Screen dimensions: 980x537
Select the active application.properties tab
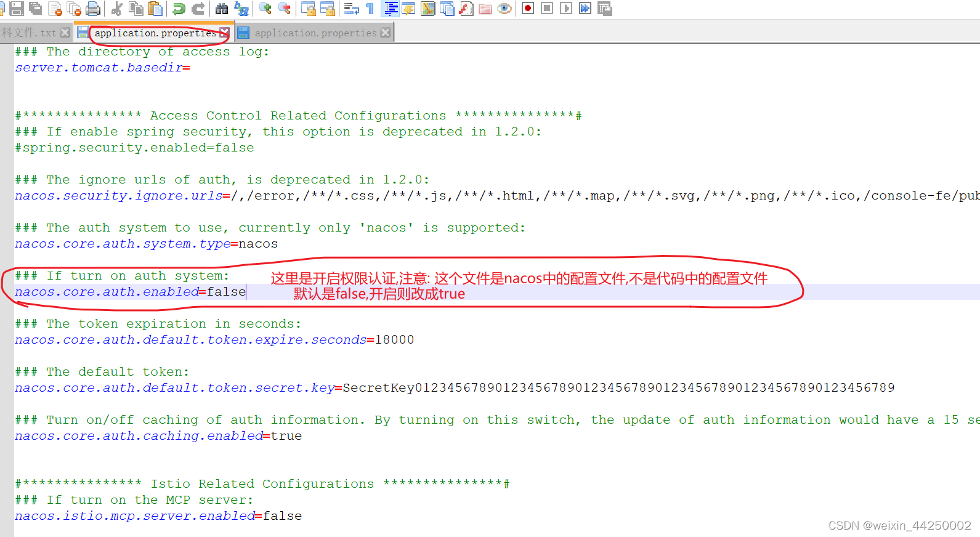coord(155,33)
